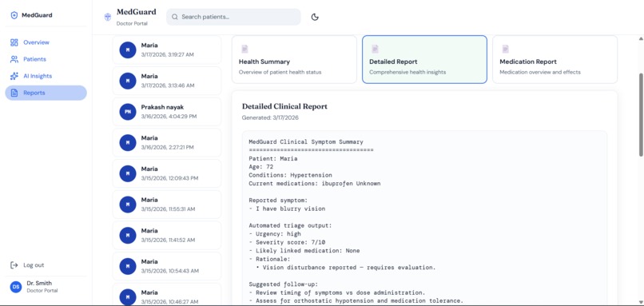Click the page vertical scrollbar thumb
The width and height of the screenshot is (644, 306).
pos(641,115)
